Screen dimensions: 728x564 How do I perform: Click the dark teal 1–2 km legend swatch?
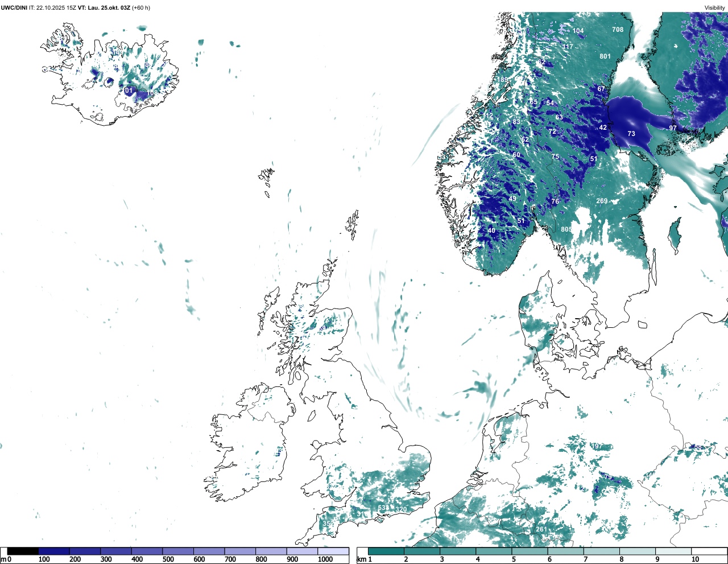tap(386, 551)
